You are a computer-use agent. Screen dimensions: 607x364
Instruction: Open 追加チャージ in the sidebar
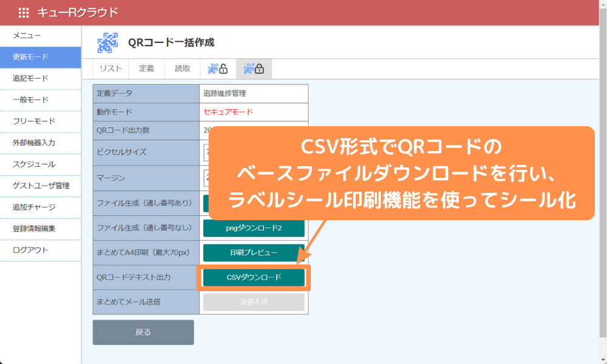40,207
